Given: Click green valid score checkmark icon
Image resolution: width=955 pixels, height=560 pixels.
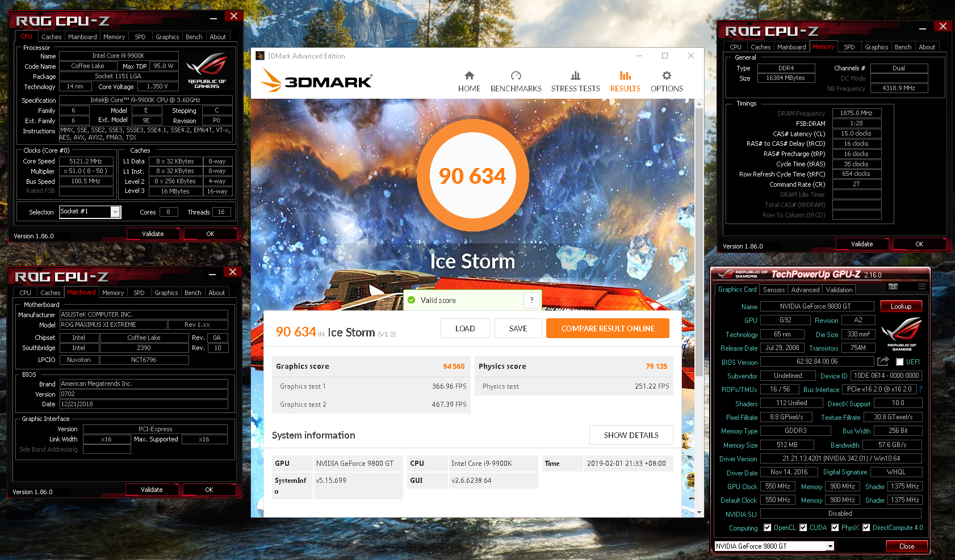Looking at the screenshot, I should click(x=411, y=300).
